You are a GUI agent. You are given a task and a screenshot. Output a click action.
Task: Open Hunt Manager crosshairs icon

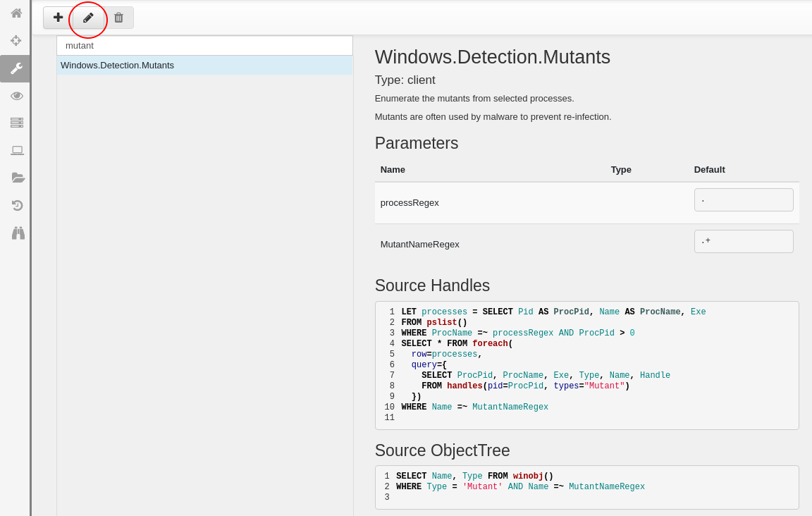pyautogui.click(x=16, y=40)
